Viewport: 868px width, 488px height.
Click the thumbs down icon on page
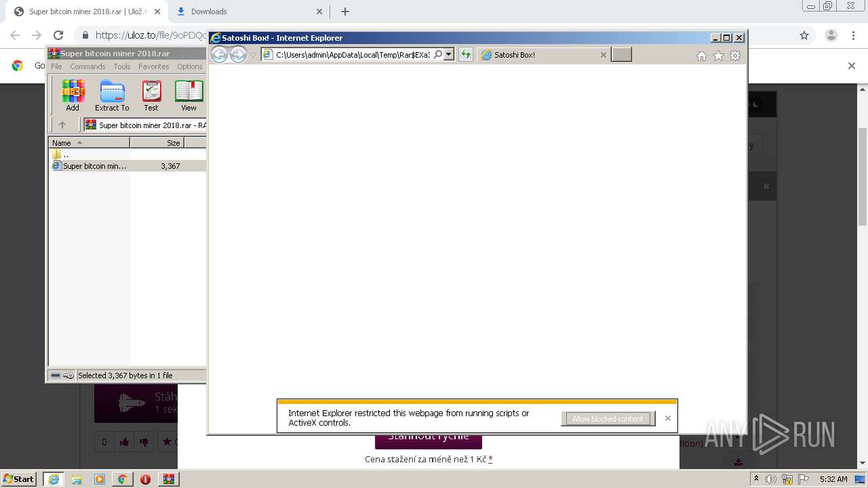coord(144,442)
